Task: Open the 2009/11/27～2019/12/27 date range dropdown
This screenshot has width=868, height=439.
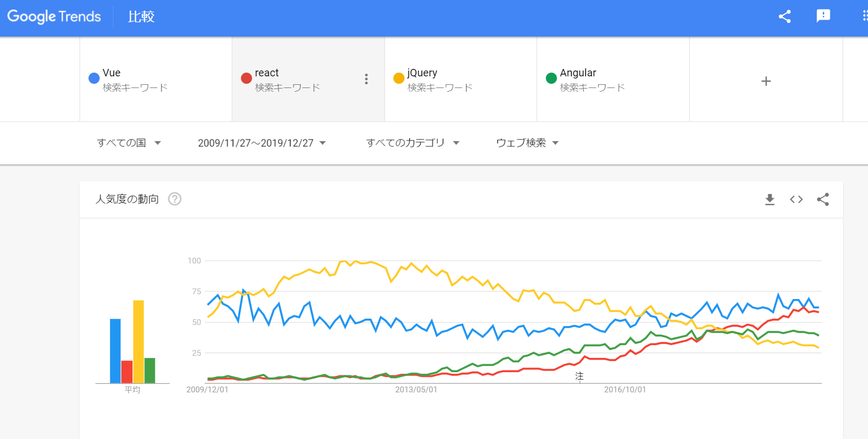Action: (262, 143)
